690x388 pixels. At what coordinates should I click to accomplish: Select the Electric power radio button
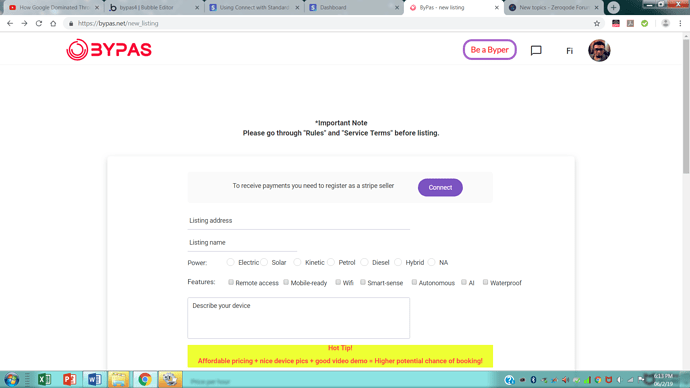pyautogui.click(x=230, y=262)
